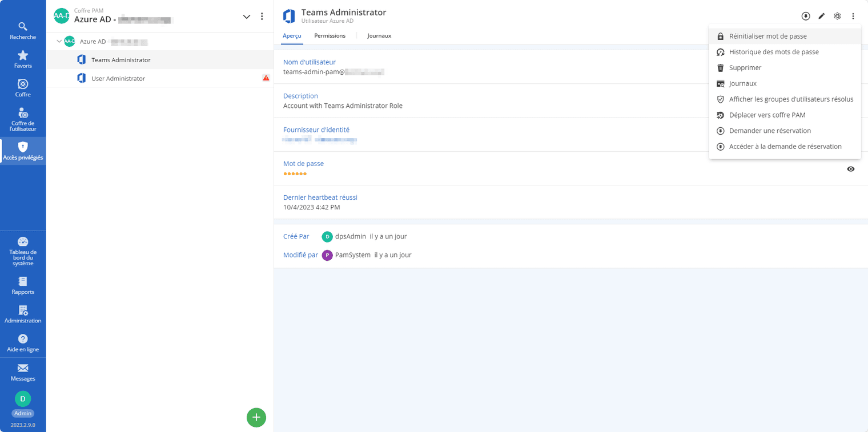Viewport: 868px width, 432px height.
Task: Click the warning icon on User Administrator
Action: 266,78
